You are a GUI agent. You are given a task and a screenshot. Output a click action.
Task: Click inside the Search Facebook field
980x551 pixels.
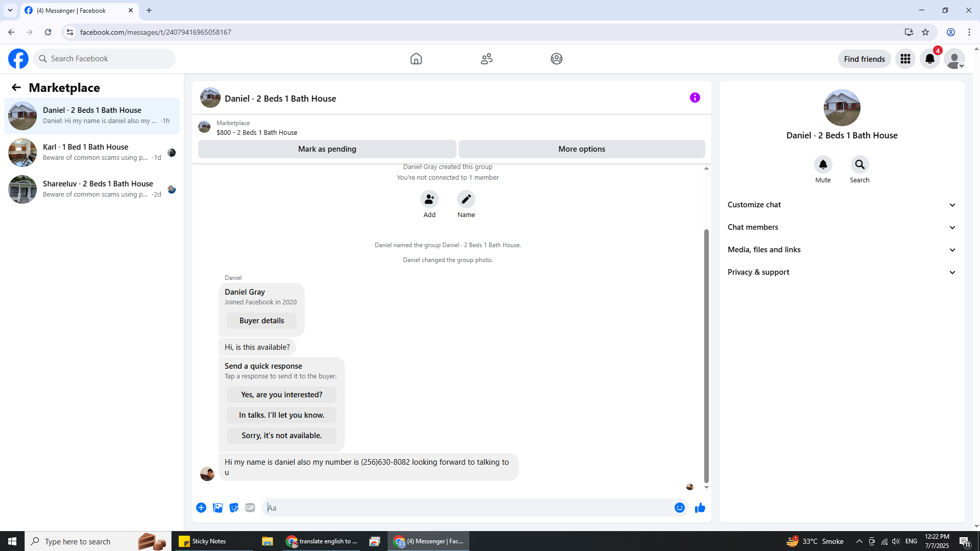click(x=104, y=59)
